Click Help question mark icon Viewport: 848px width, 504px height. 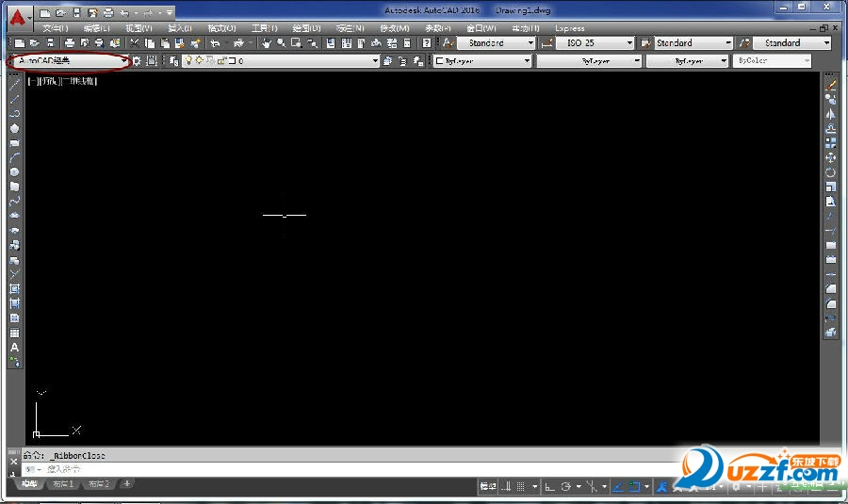coord(427,42)
